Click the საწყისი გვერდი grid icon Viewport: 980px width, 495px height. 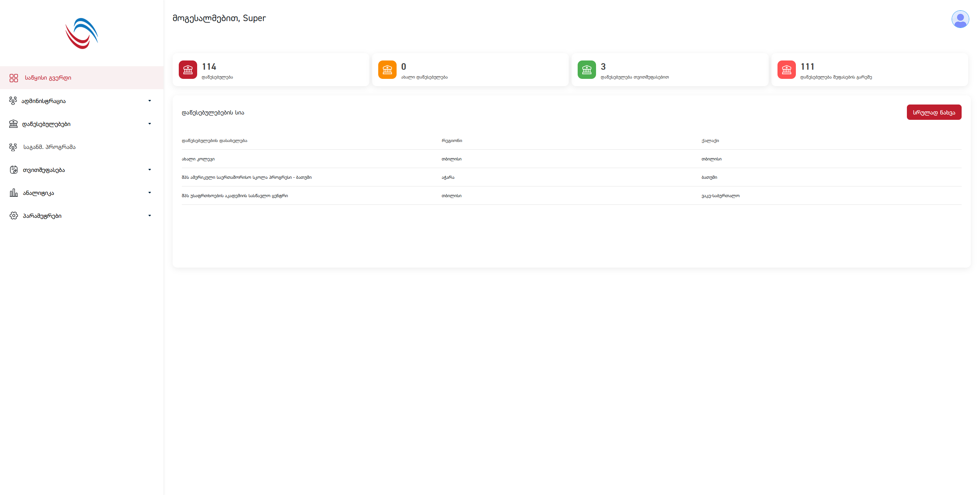[14, 78]
